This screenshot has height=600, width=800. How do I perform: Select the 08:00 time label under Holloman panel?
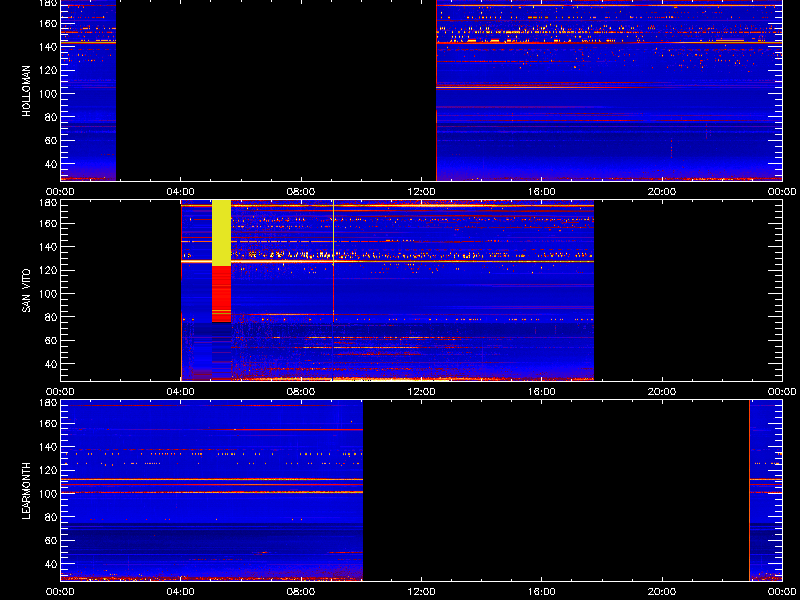(301, 192)
